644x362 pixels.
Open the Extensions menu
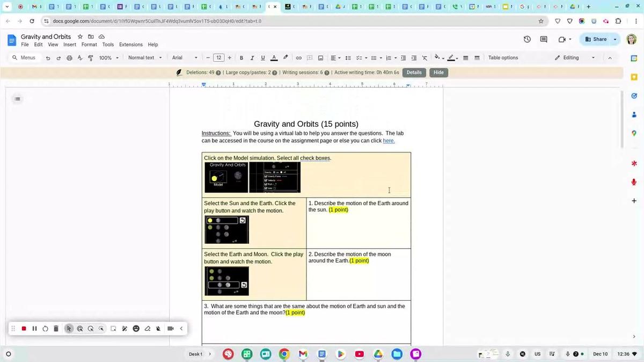131,45
